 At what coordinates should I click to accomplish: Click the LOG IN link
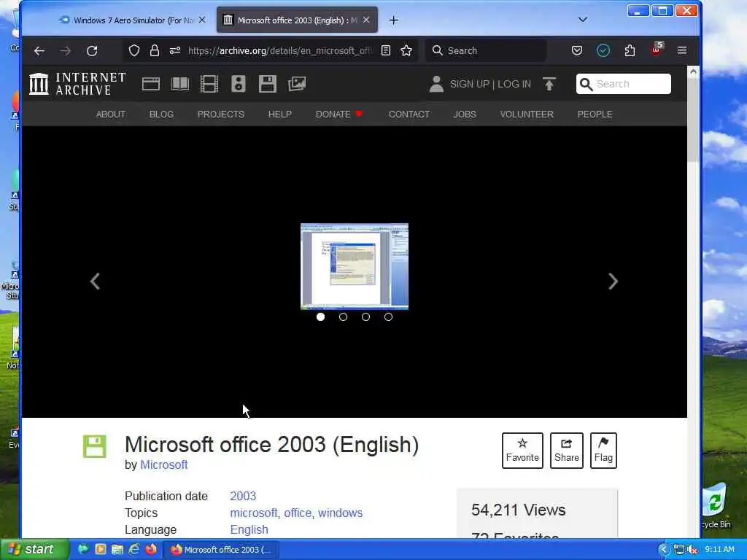click(x=514, y=84)
